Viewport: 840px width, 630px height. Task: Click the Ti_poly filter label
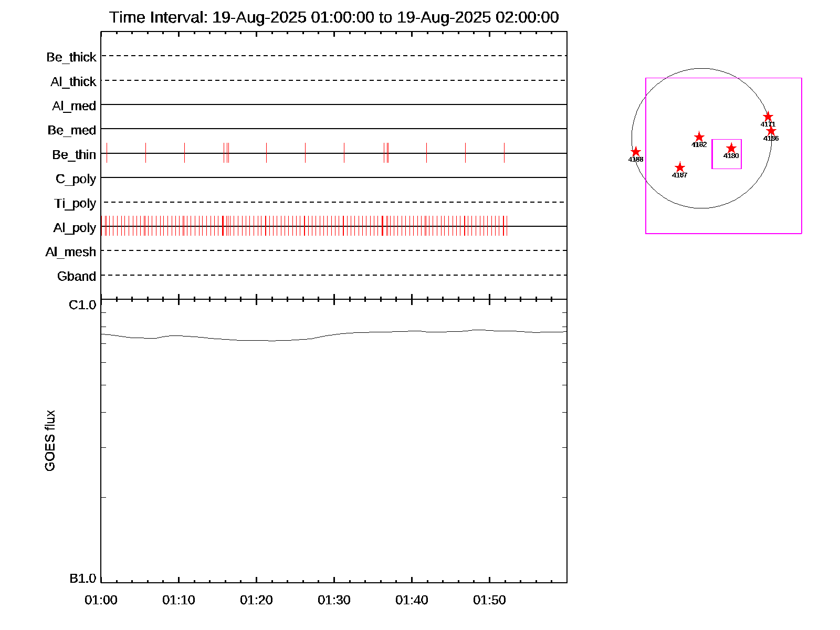coord(75,204)
